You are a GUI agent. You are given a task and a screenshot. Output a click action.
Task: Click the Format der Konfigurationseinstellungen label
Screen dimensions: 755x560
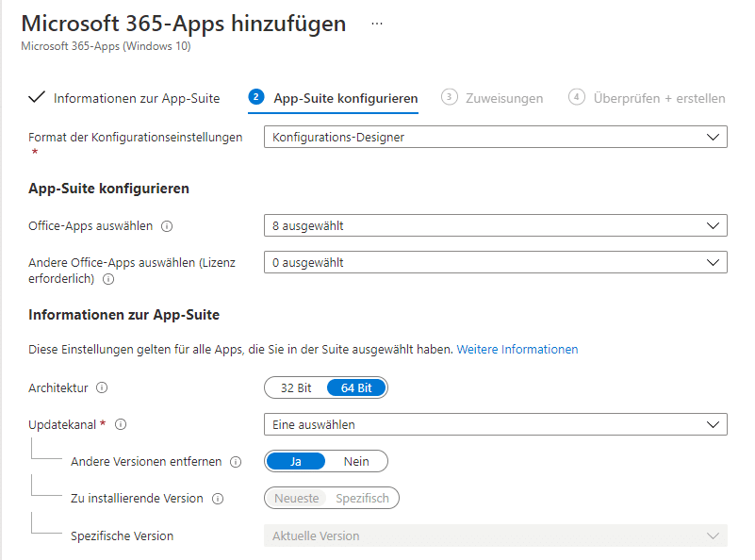coord(136,138)
